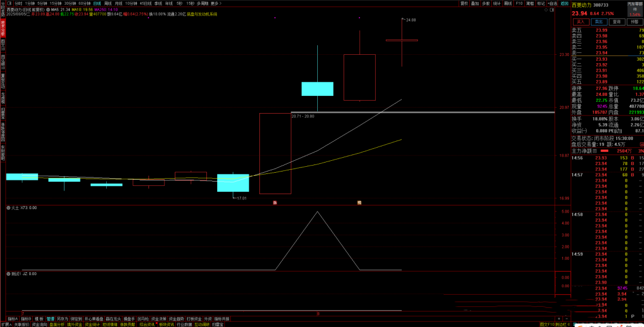The image size is (644, 327).
Task: Select the 60分钟 period
Action: (x=85, y=4)
